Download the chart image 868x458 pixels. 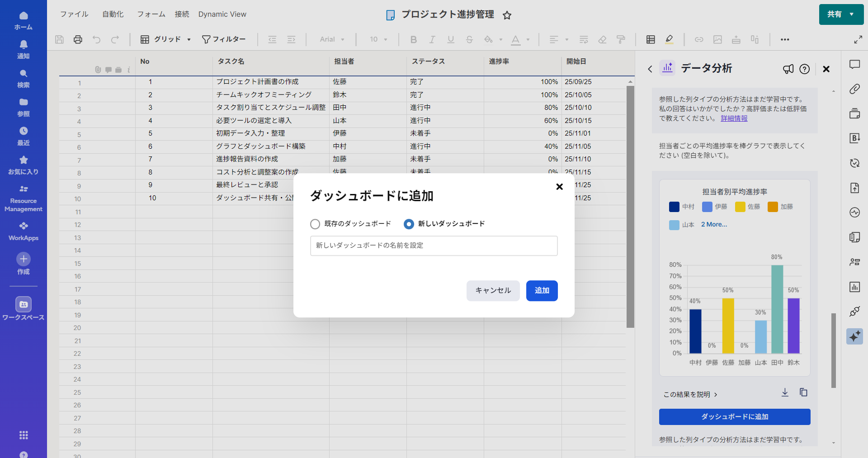pos(785,392)
